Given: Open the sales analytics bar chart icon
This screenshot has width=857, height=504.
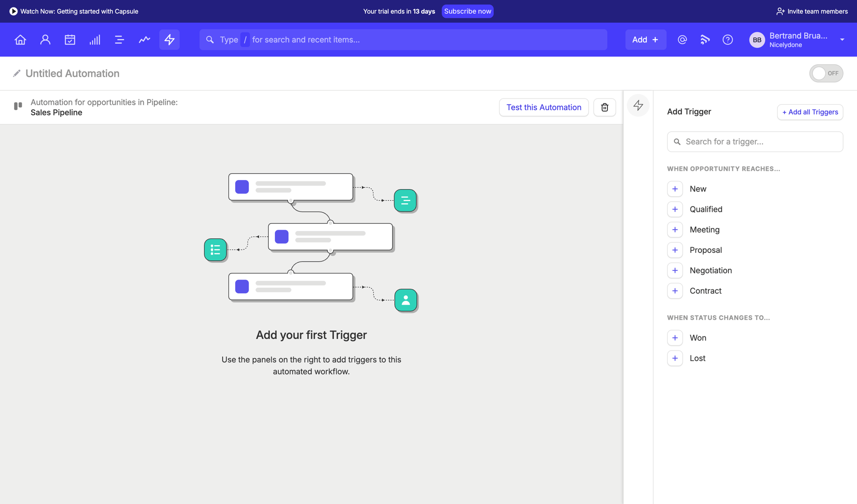Looking at the screenshot, I should [95, 40].
